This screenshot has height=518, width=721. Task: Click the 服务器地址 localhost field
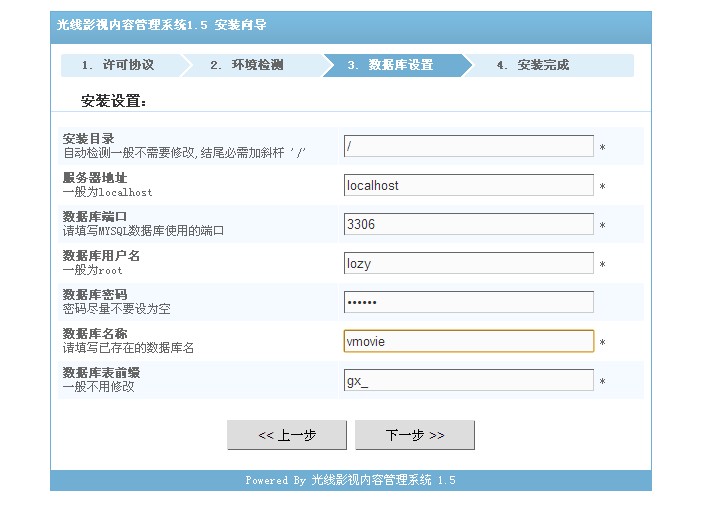coord(469,185)
